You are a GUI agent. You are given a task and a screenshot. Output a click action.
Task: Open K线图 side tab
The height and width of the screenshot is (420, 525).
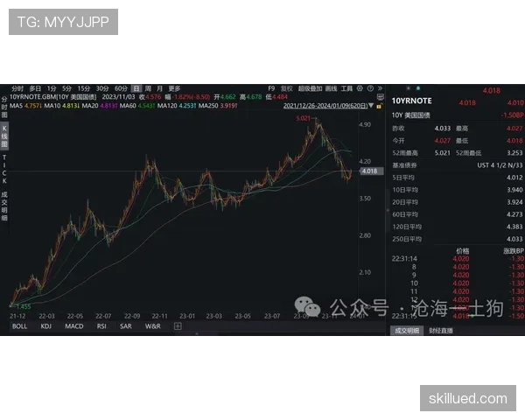tap(4, 136)
